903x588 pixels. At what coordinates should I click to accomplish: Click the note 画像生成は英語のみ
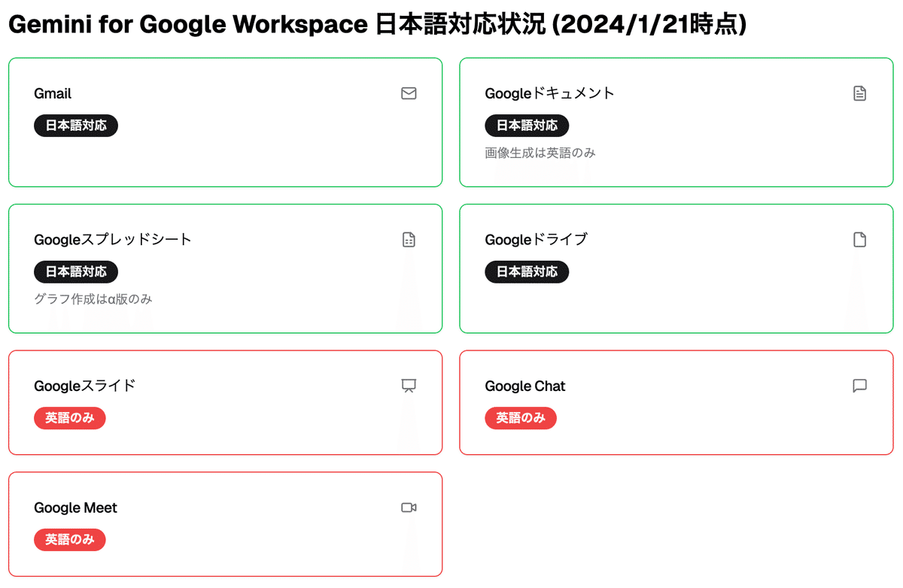(540, 153)
